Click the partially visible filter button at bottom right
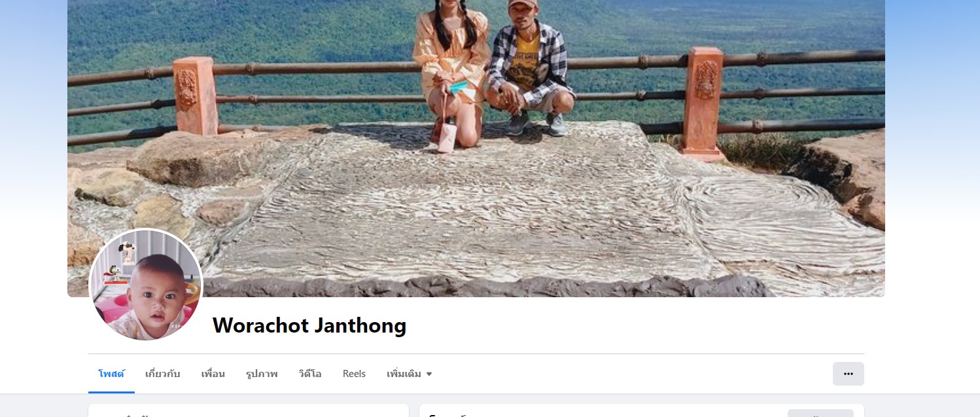The width and height of the screenshot is (980, 417). (x=820, y=413)
